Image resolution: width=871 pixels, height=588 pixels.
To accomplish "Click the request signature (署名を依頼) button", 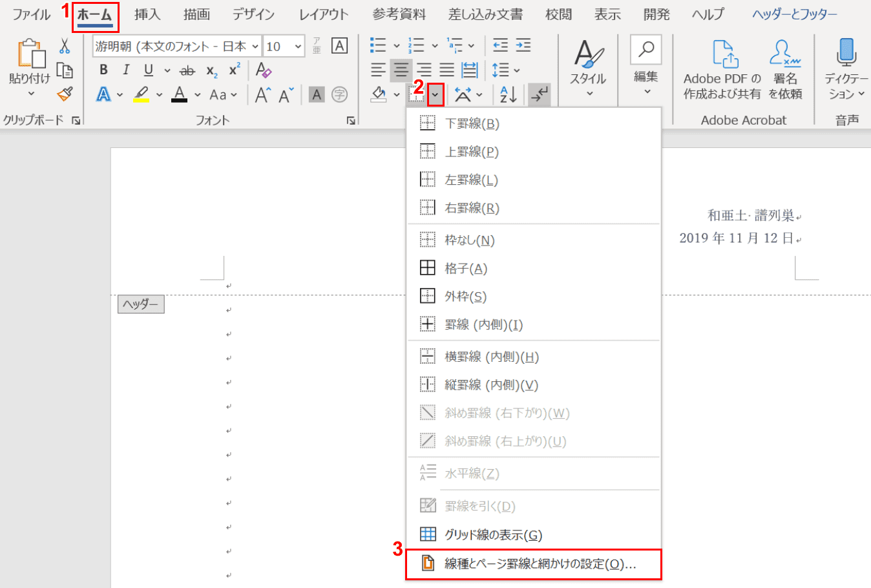I will point(786,70).
